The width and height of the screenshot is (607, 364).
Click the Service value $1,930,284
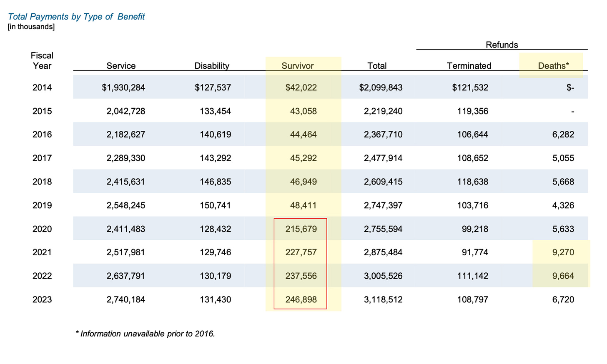(x=123, y=87)
